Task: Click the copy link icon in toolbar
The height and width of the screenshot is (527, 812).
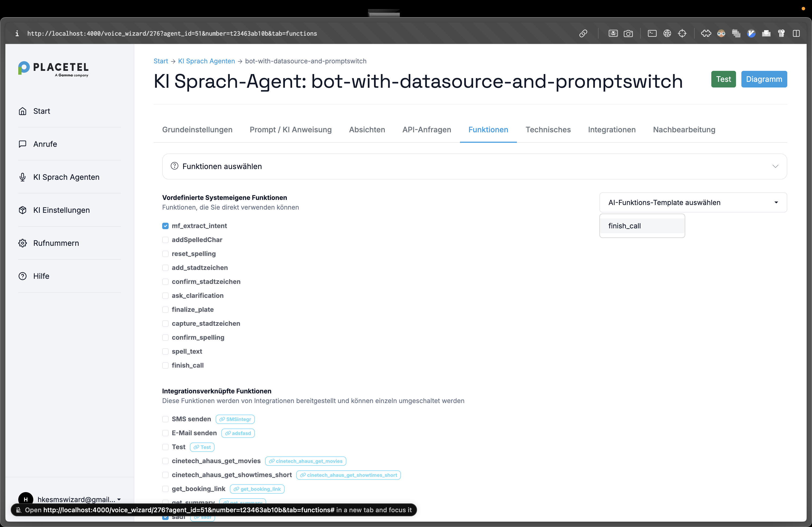Action: 583,33
